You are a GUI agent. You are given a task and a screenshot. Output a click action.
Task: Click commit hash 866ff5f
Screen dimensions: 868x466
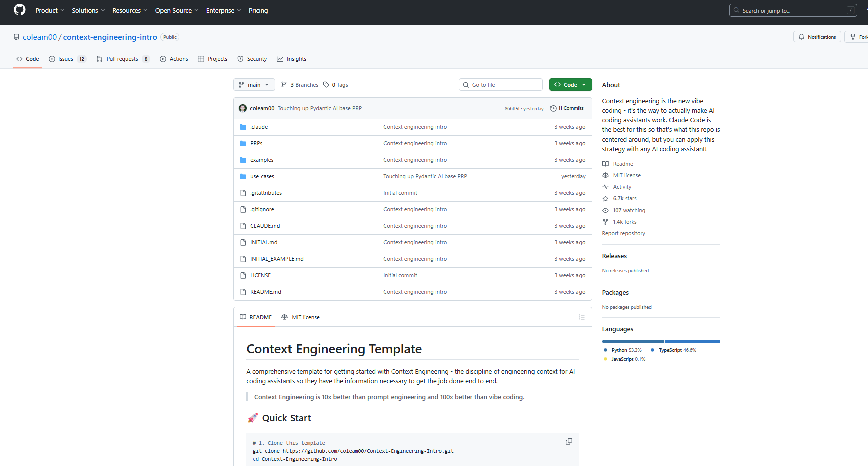[512, 109]
